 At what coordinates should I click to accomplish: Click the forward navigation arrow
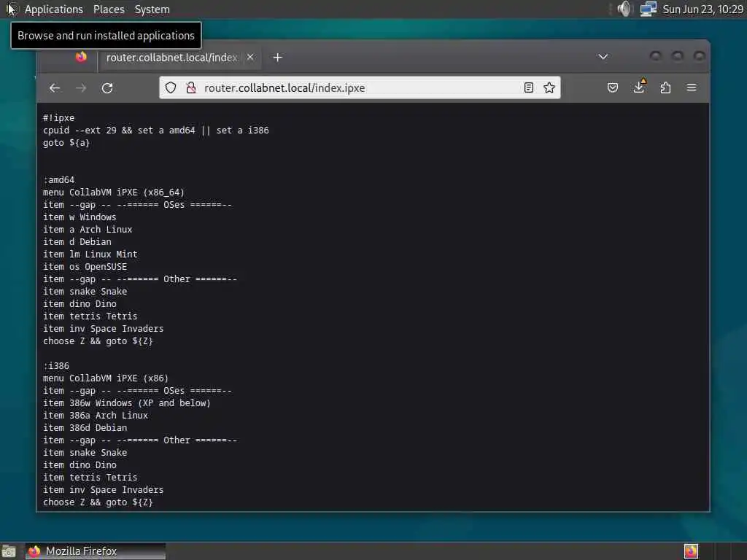click(x=81, y=88)
